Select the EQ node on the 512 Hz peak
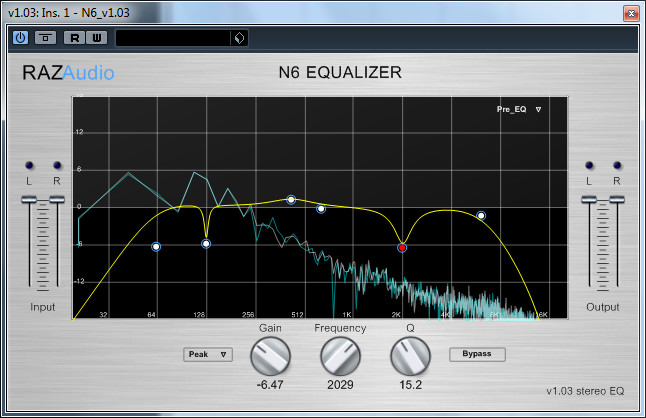The height and width of the screenshot is (418, 646). tap(291, 200)
